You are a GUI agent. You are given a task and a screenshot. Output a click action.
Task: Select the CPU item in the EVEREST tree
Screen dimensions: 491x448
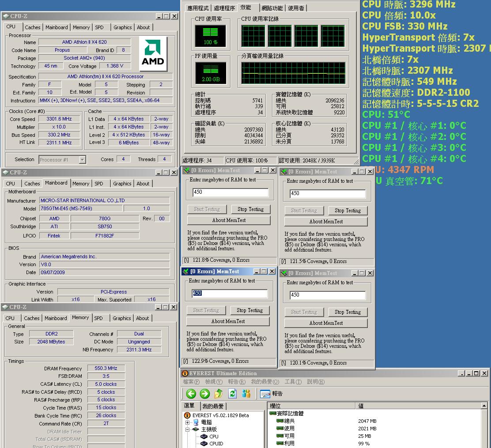click(214, 437)
